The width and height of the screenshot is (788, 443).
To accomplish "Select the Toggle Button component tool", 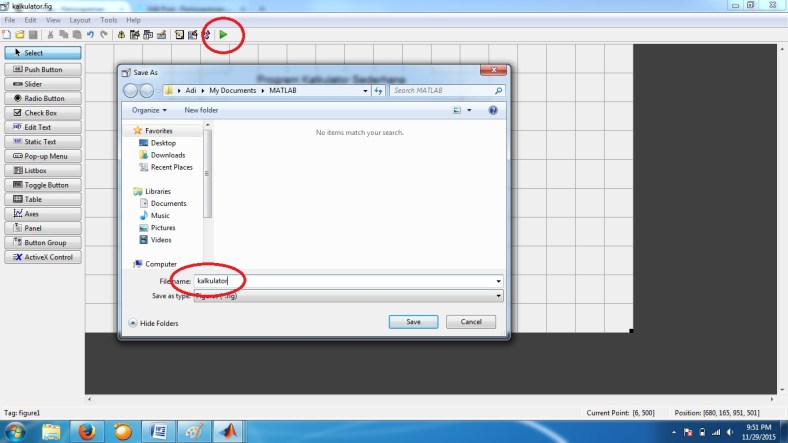I will point(42,185).
